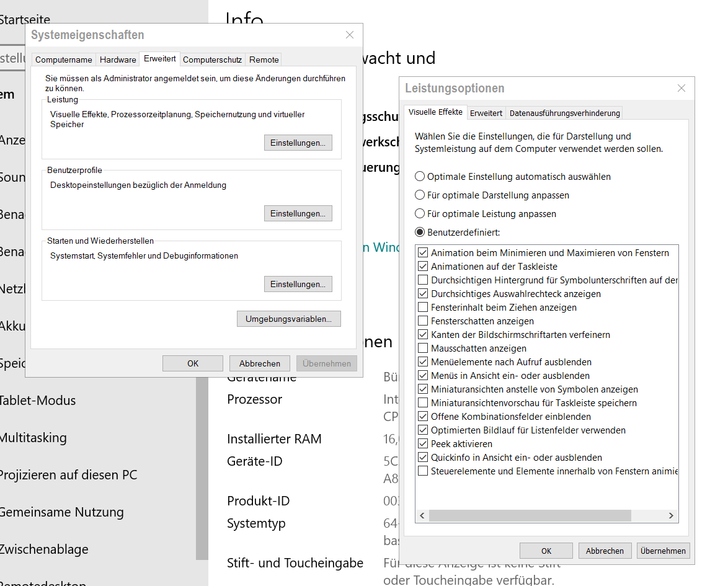The width and height of the screenshot is (728, 586).
Task: Confirm Systemeigenschaften with OK
Action: point(193,363)
